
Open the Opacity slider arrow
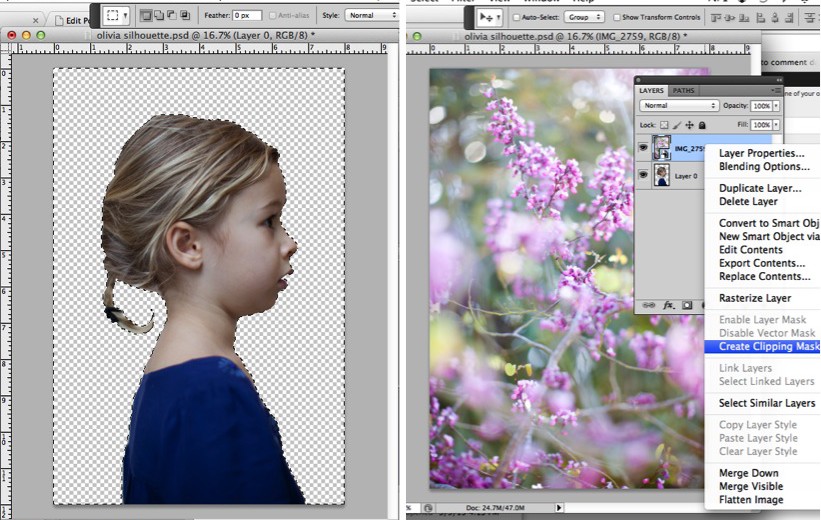click(x=776, y=105)
